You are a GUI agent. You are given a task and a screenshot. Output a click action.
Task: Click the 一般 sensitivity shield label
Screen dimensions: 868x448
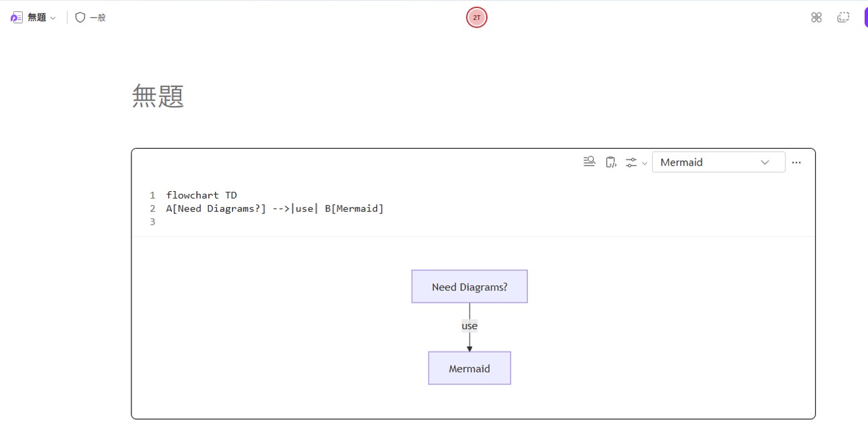click(91, 17)
